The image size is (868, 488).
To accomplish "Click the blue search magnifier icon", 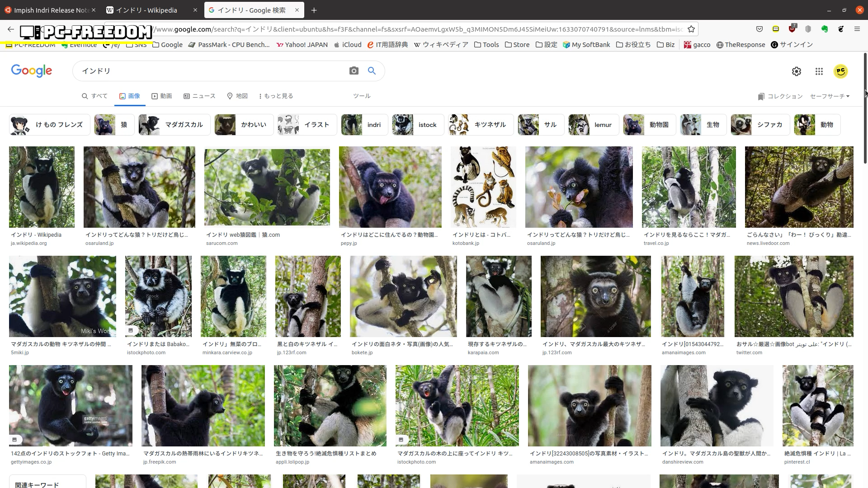I will [372, 71].
